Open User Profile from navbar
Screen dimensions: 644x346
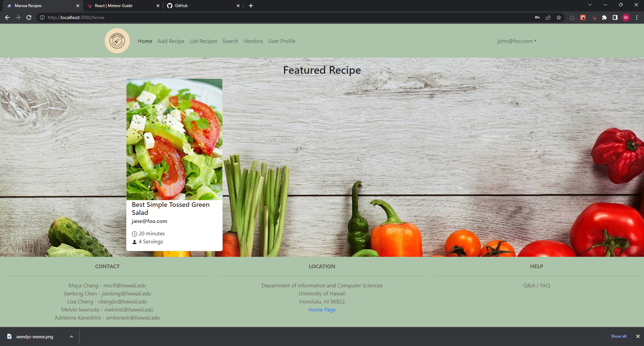click(x=282, y=41)
